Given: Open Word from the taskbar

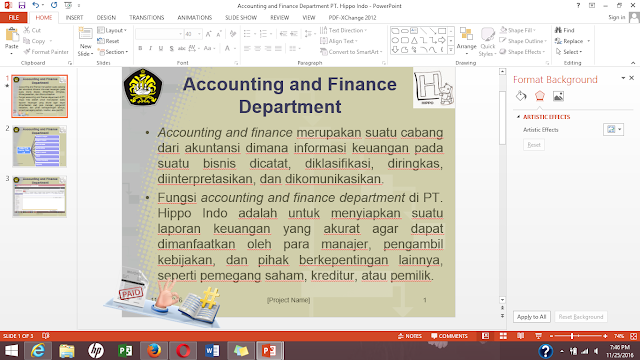Looking at the screenshot, I should (212, 351).
